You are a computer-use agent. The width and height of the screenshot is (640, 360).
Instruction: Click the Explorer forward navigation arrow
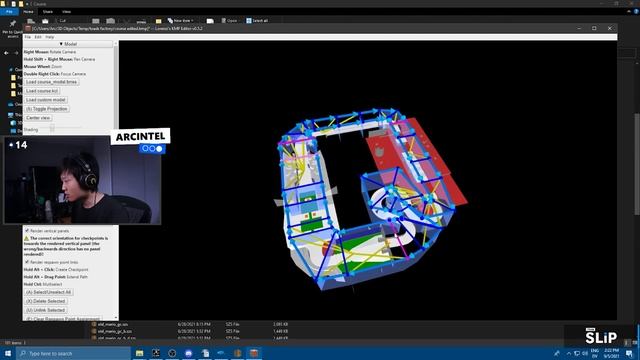click(x=16, y=53)
